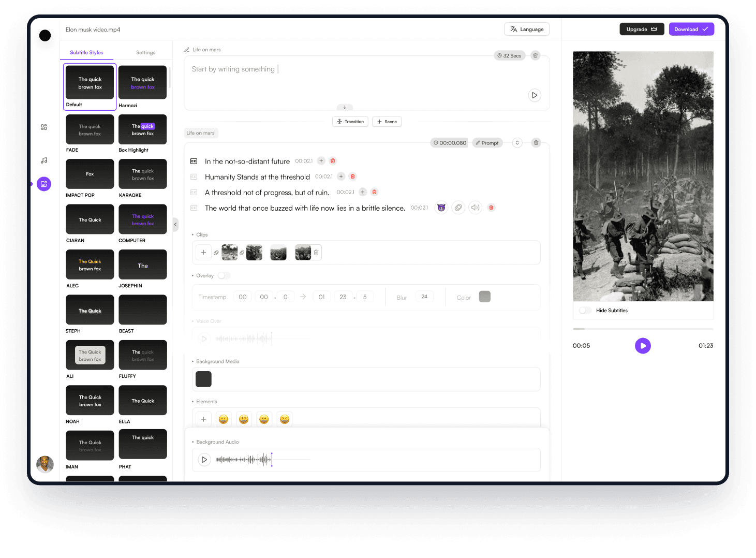
Task: Click the reorder chevrons next to the Prompt button
Action: pyautogui.click(x=516, y=142)
